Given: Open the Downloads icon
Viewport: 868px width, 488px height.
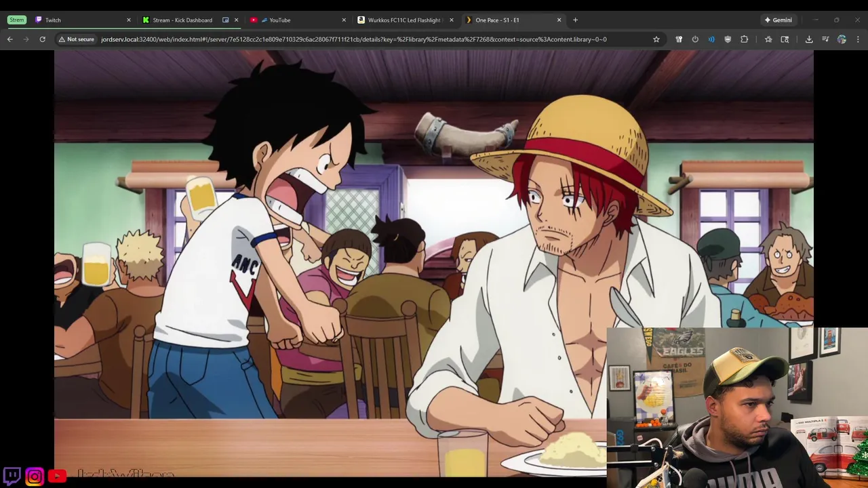Looking at the screenshot, I should pyautogui.click(x=809, y=39).
